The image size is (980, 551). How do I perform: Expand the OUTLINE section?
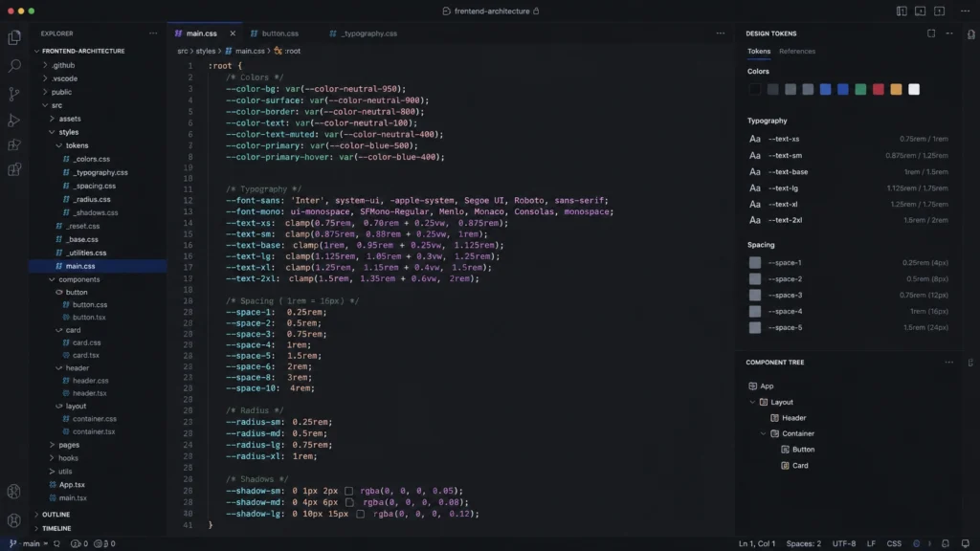coord(36,514)
